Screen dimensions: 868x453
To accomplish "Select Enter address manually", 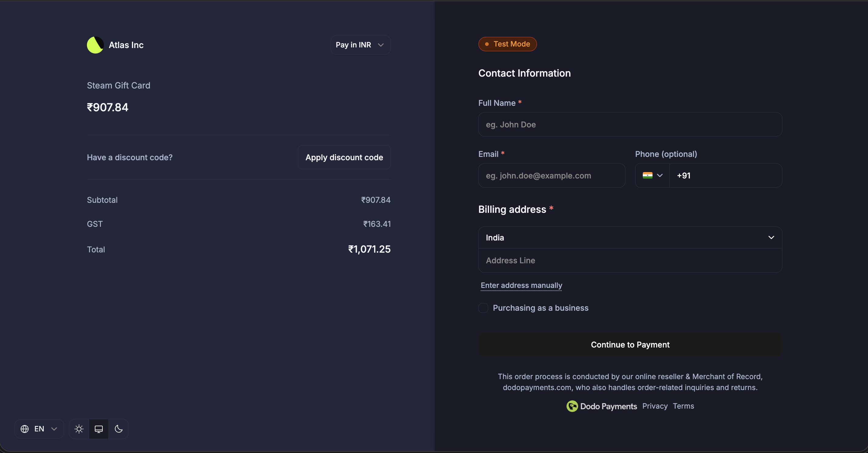I will (521, 285).
